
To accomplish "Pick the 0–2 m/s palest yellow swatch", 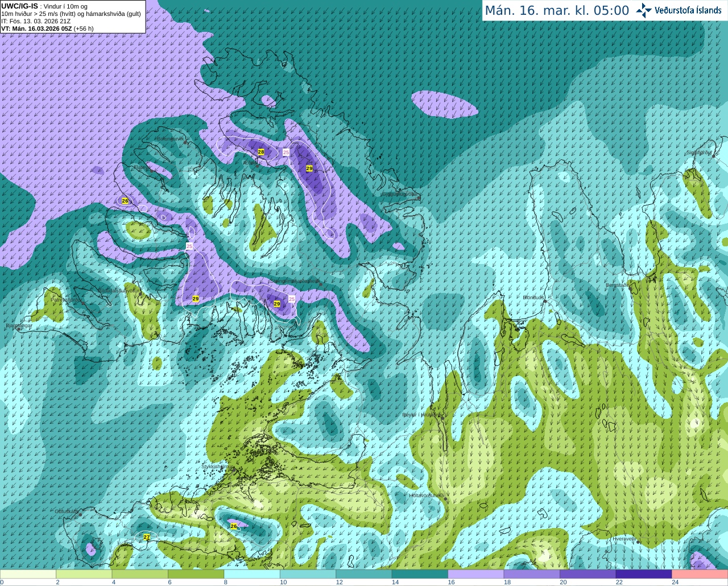I will pyautogui.click(x=28, y=574).
